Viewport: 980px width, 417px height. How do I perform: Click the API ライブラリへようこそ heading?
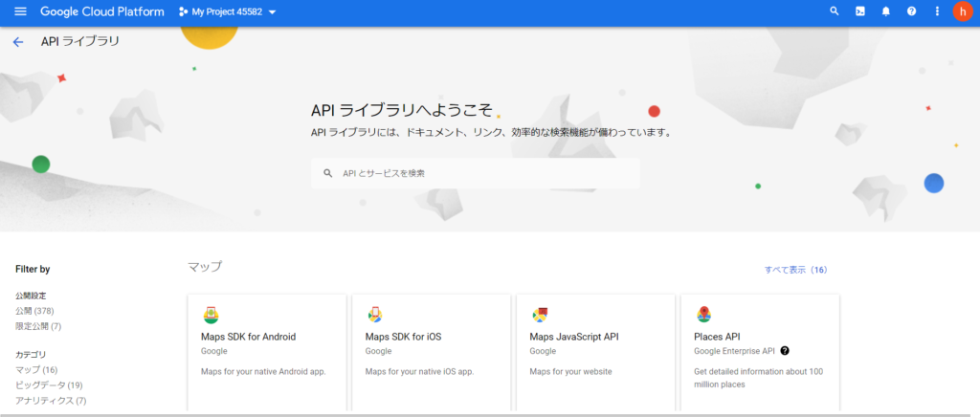[402, 111]
